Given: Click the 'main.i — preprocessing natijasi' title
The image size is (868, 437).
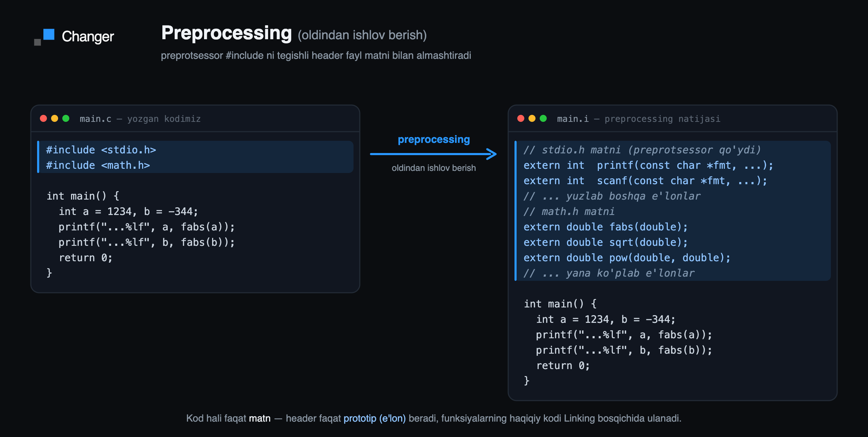Looking at the screenshot, I should [639, 119].
